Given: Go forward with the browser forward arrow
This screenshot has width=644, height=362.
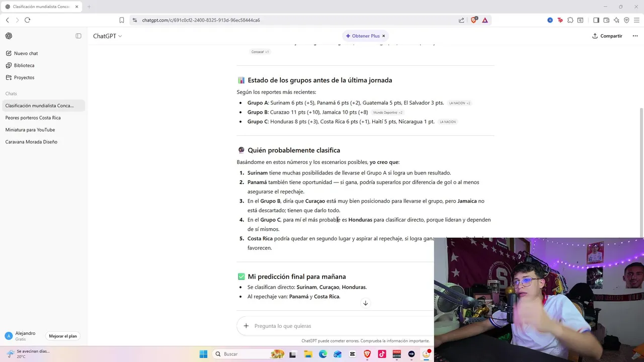Looking at the screenshot, I should click(x=18, y=20).
